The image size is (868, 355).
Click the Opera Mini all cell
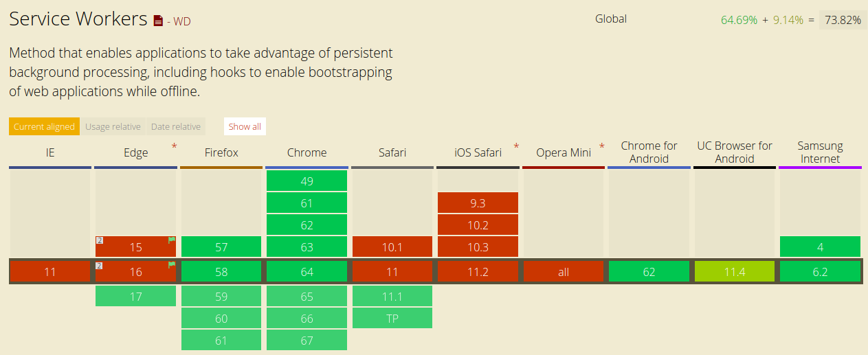coord(564,272)
